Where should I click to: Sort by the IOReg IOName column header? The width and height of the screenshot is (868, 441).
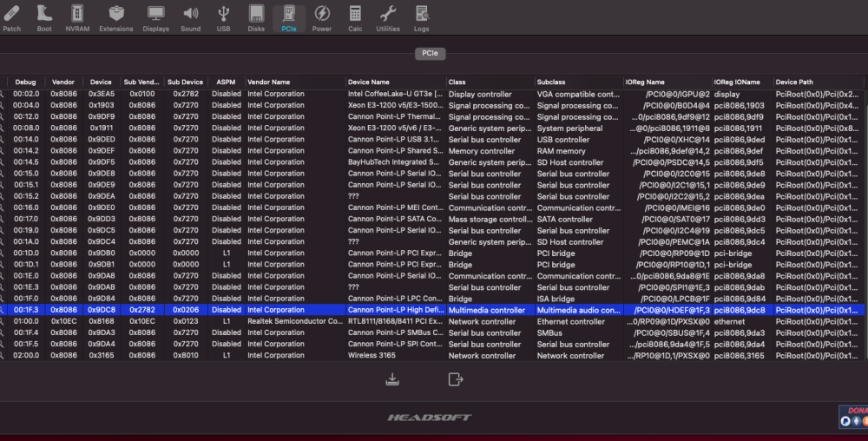[737, 82]
